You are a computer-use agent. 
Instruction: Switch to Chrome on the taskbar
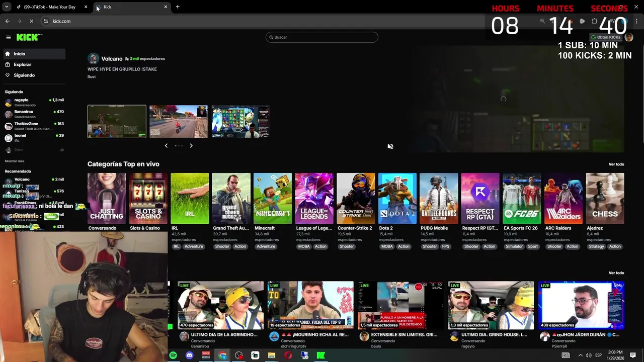[x=222, y=355]
